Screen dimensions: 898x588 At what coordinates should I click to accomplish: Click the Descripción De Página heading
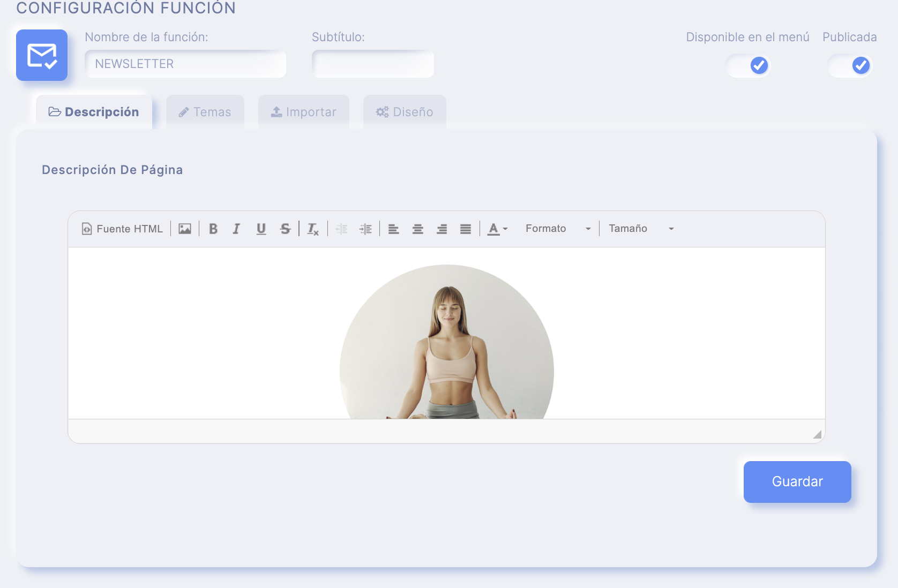[x=113, y=170]
